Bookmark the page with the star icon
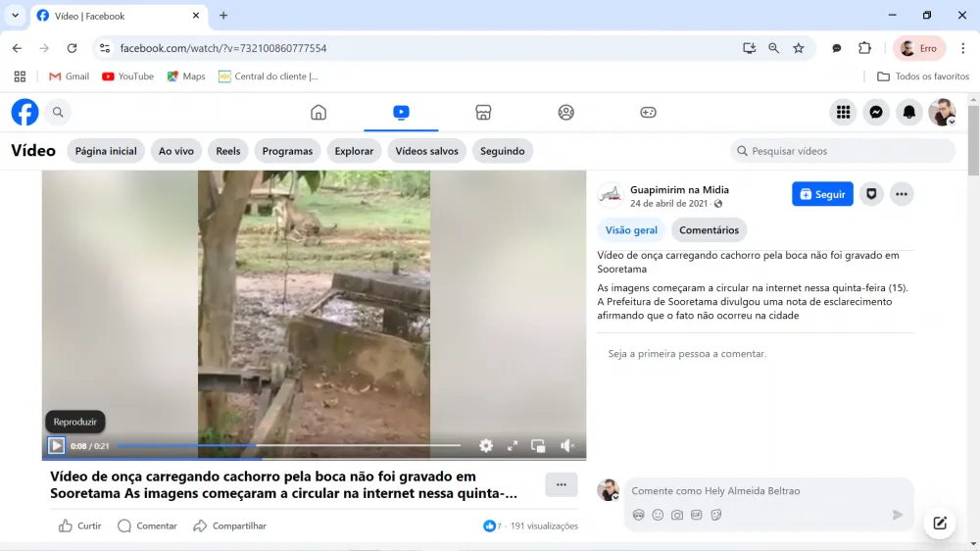980x551 pixels. pos(798,48)
